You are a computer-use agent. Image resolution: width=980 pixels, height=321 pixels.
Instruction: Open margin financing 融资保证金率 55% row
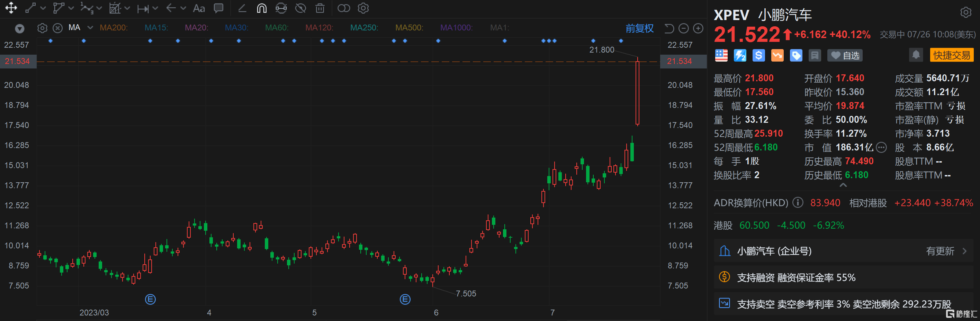843,278
